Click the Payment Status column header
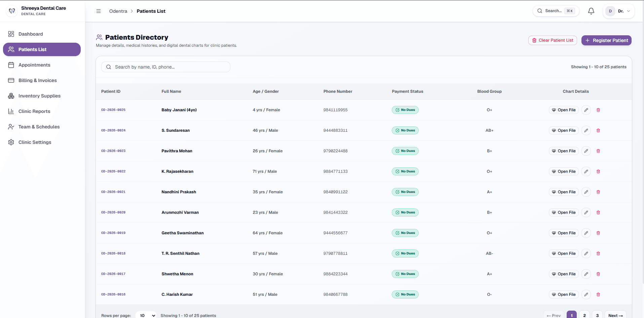This screenshot has width=644, height=318. click(x=408, y=91)
